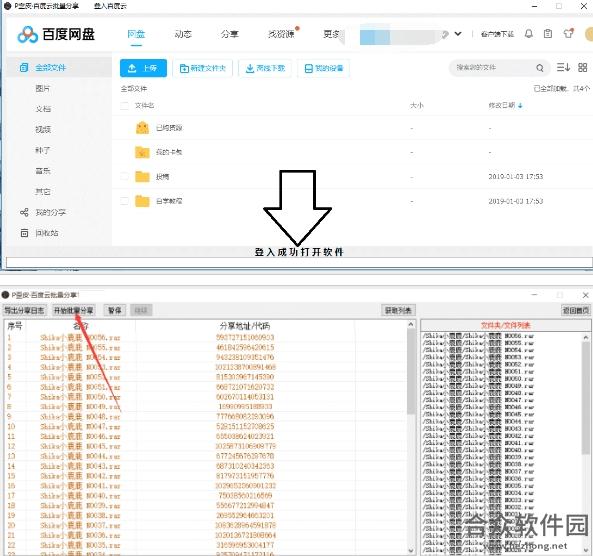
Task: Click share table scrollbar down arrow
Action: (x=411, y=551)
